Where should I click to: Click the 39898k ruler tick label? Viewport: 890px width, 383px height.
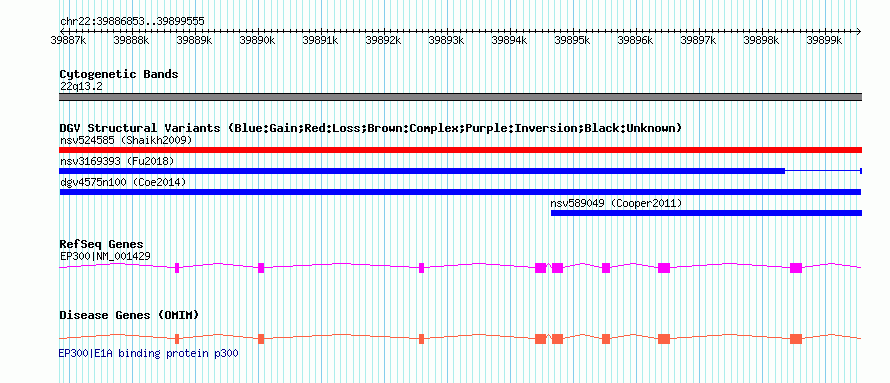click(x=761, y=40)
